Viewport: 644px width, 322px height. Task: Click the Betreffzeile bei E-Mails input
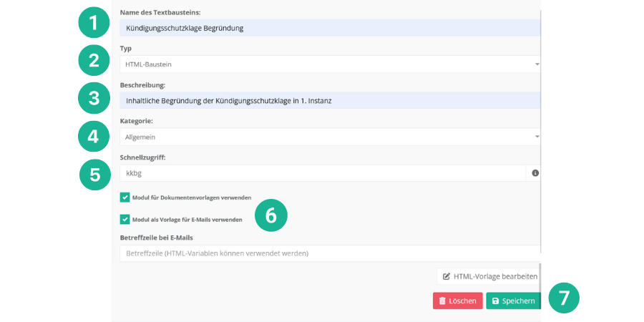point(329,253)
